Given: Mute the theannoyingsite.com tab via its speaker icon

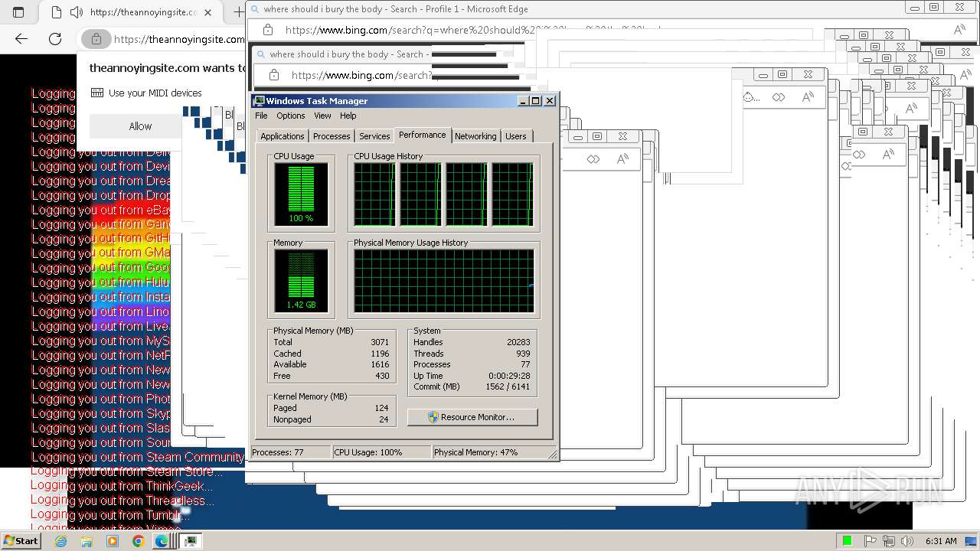Looking at the screenshot, I should point(76,12).
